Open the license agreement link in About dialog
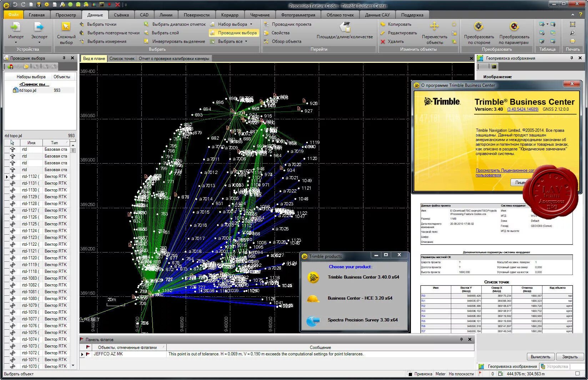The image size is (588, 380). click(x=505, y=173)
